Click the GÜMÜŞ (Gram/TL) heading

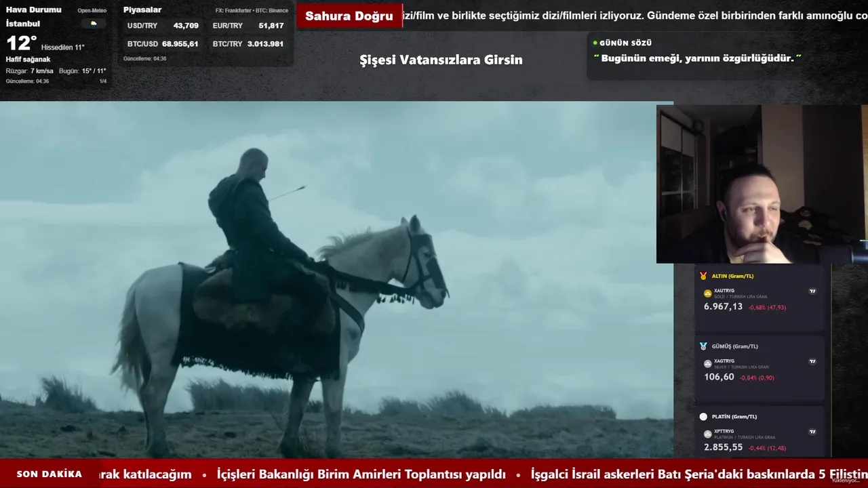tap(735, 346)
